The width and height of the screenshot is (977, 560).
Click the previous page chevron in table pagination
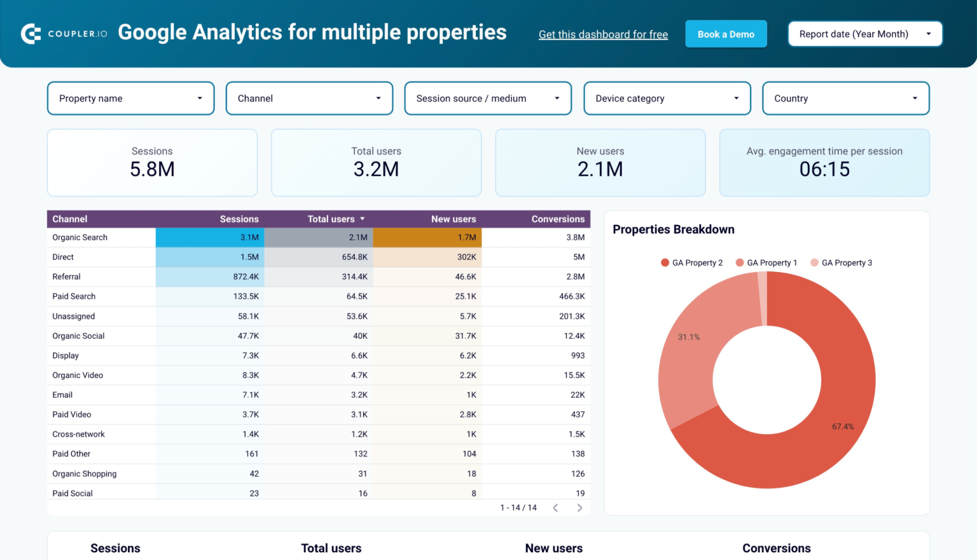tap(555, 507)
